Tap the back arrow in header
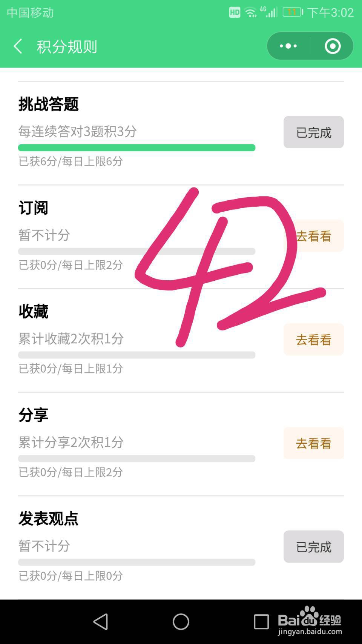Viewport: 362px width, 644px height. click(18, 46)
